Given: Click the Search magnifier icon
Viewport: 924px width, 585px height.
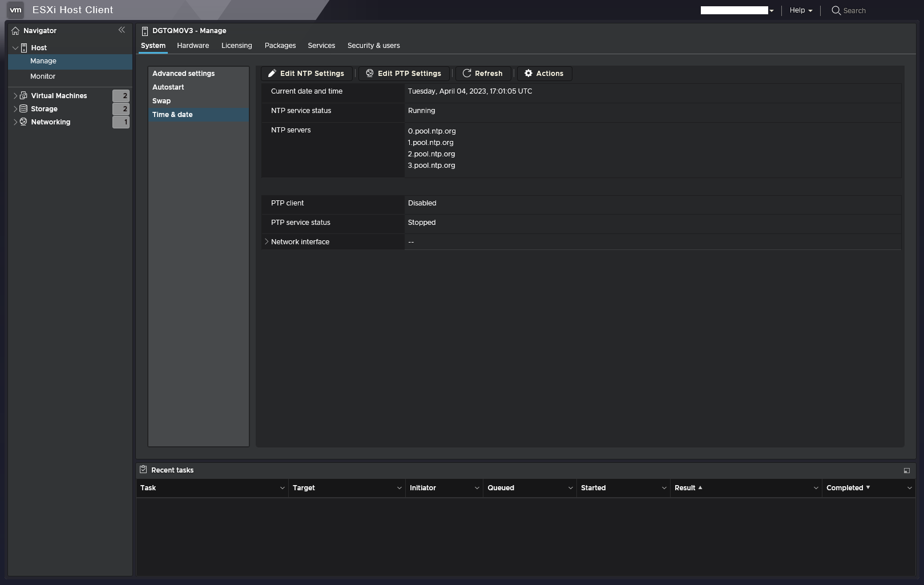Looking at the screenshot, I should [x=836, y=10].
